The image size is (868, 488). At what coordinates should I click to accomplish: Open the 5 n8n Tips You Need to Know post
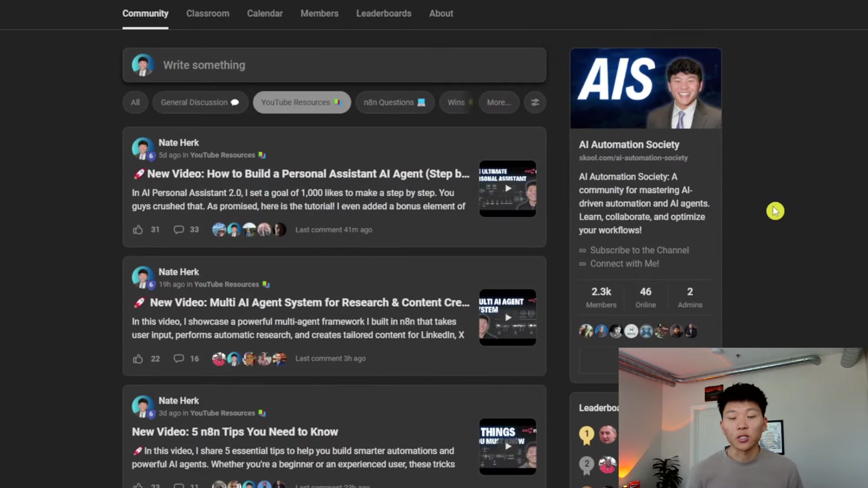click(235, 431)
